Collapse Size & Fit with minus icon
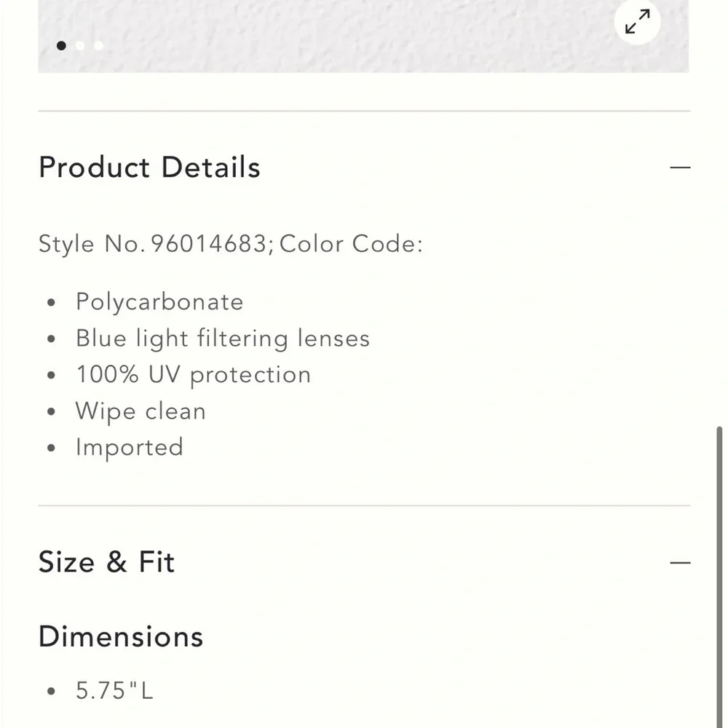728x728 pixels. coord(680,563)
